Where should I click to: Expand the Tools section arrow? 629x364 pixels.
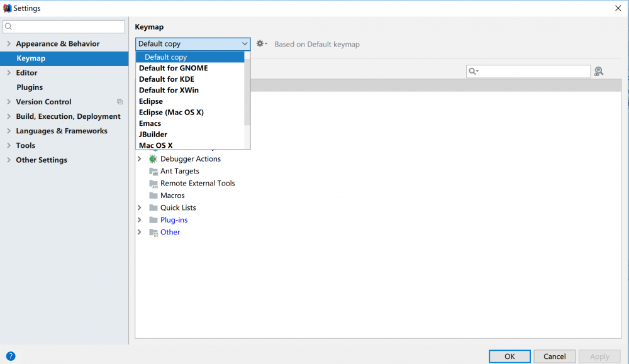point(9,145)
